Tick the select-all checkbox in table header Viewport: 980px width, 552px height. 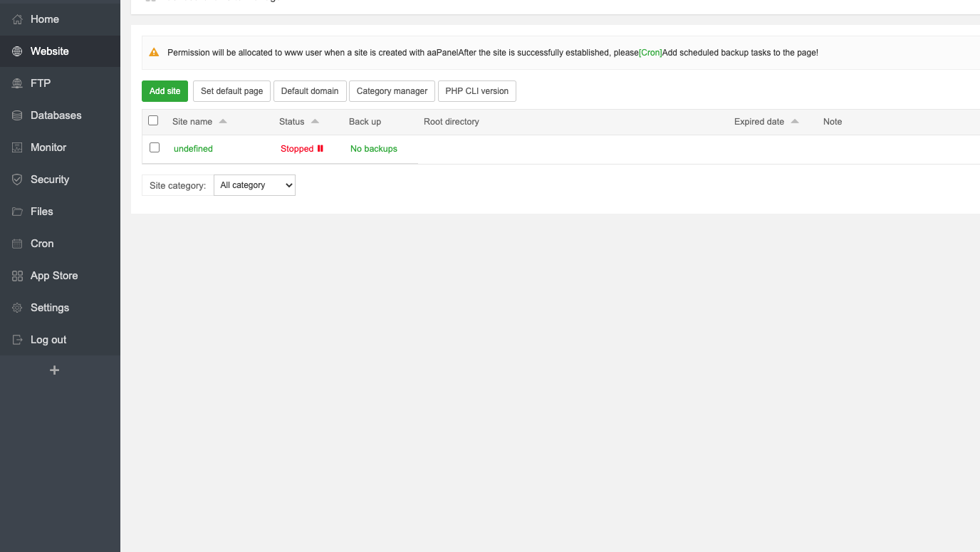click(x=153, y=120)
